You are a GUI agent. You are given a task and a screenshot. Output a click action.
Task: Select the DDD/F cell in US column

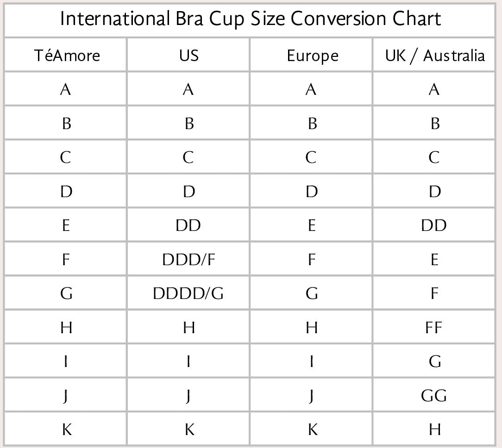click(188, 260)
